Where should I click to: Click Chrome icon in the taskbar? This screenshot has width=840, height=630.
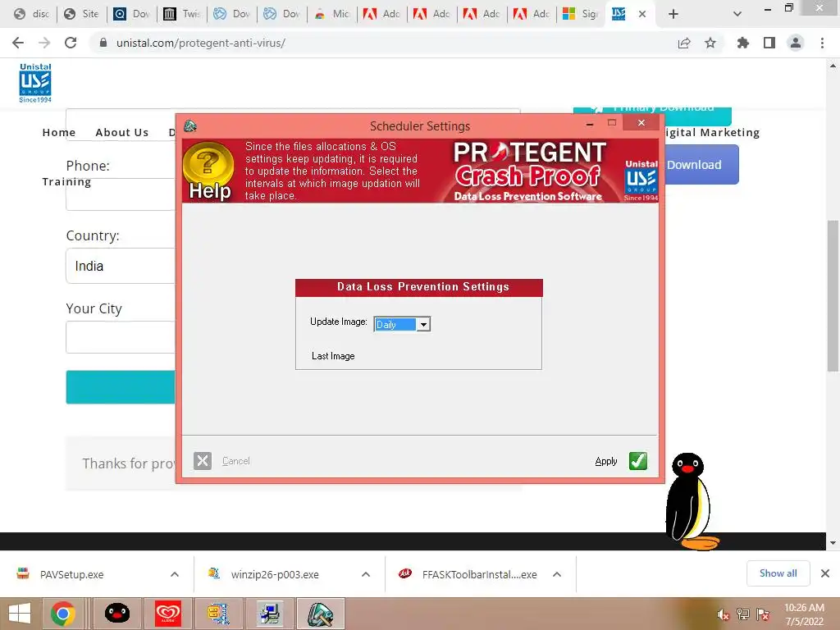[x=63, y=614]
